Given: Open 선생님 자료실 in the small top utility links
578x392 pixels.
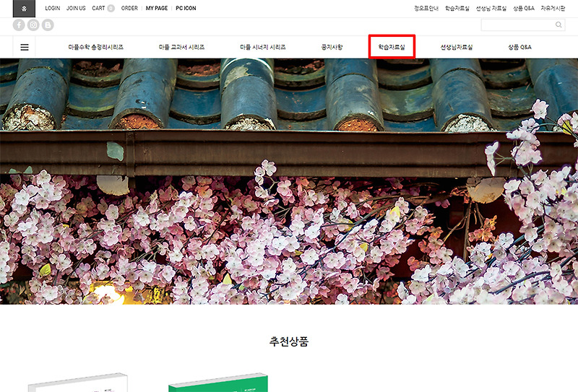Looking at the screenshot, I should (x=491, y=8).
